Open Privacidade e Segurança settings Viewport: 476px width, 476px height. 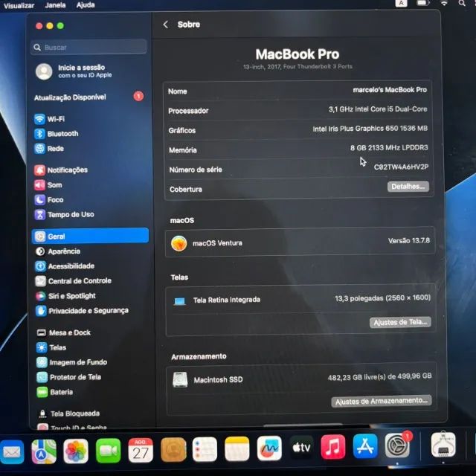(83, 311)
